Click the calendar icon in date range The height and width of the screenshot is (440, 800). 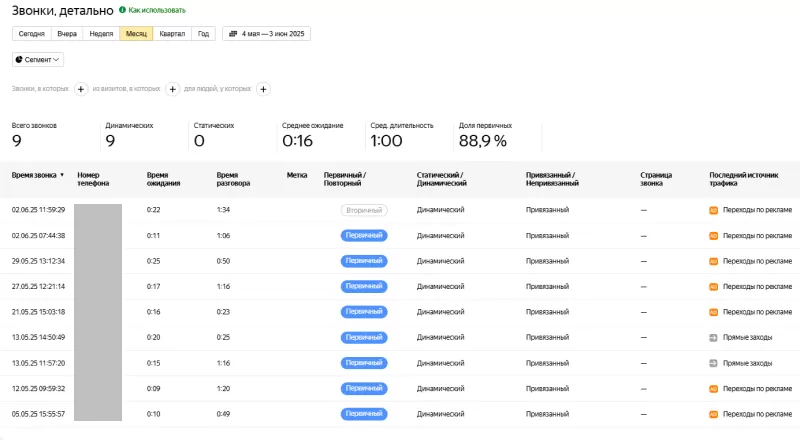pos(233,33)
